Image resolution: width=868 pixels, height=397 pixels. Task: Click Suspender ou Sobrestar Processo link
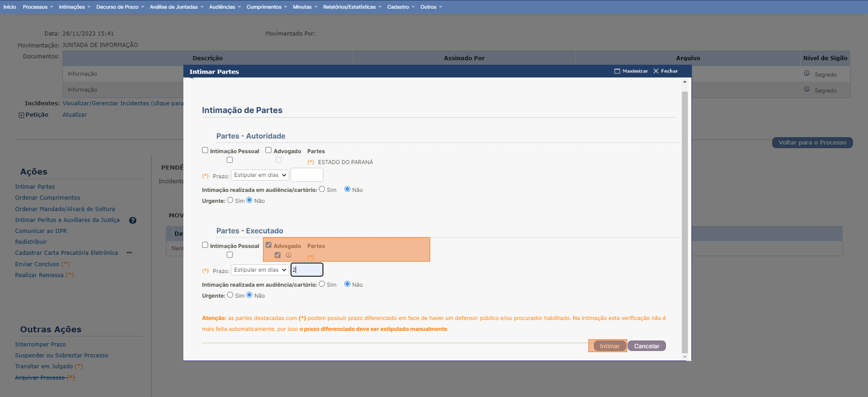point(62,355)
